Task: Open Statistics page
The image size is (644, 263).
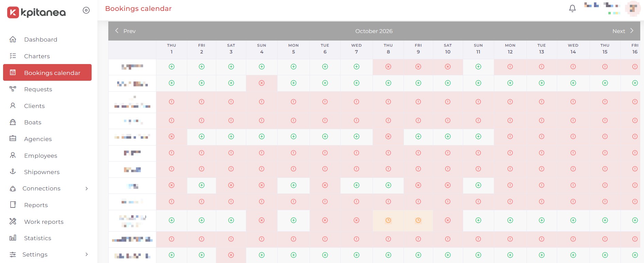Action: pyautogui.click(x=38, y=238)
